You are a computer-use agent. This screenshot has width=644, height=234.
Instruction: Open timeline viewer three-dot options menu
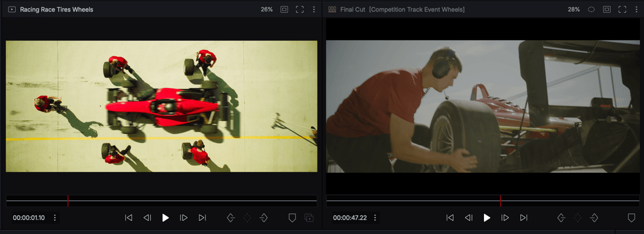coord(636,9)
